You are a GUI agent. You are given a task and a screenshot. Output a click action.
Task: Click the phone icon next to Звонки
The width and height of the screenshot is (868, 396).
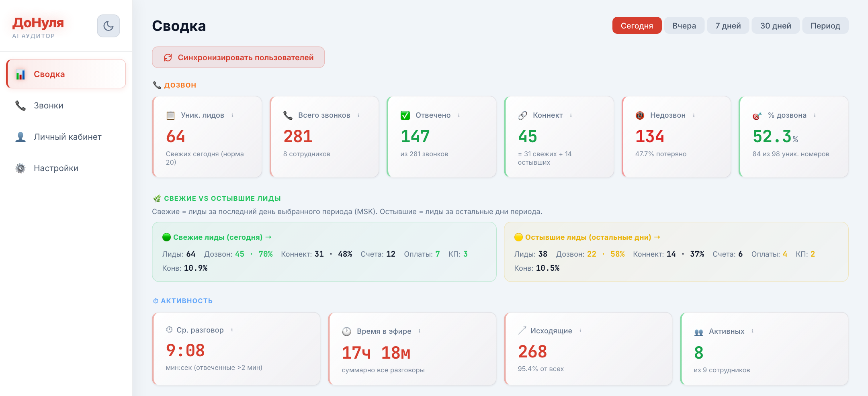click(20, 106)
